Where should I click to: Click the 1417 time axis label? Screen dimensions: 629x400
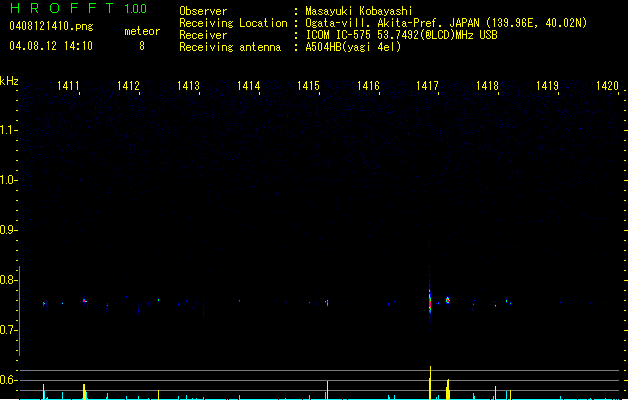point(428,86)
